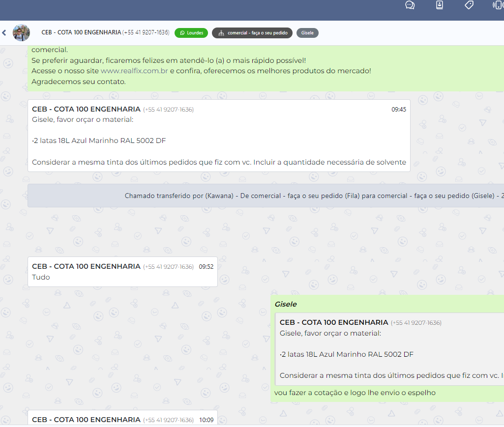Open the www.realfix.com.br link
Viewport: 504px width, 427px height.
[134, 71]
